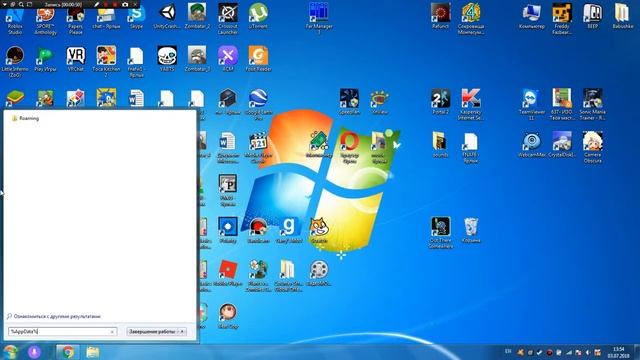The height and width of the screenshot is (360, 640).
Task: Open the Zombatar_1 image icon
Action: point(197,59)
